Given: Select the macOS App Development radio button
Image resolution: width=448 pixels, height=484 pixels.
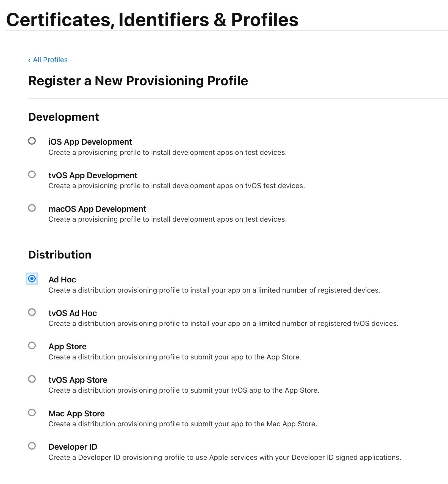Looking at the screenshot, I should point(32,208).
